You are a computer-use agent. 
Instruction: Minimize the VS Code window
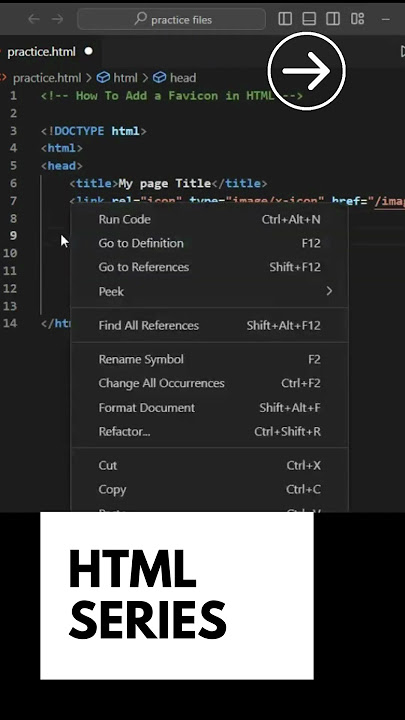(385, 19)
